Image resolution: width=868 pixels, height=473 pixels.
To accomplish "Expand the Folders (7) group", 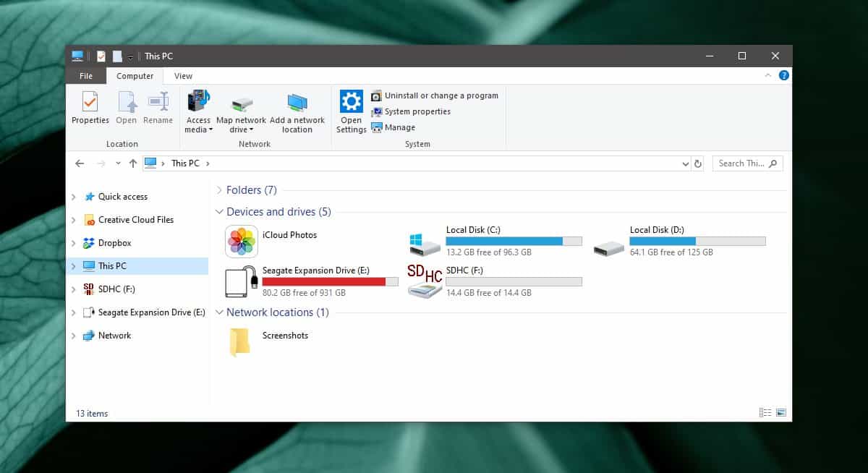I will [x=220, y=190].
